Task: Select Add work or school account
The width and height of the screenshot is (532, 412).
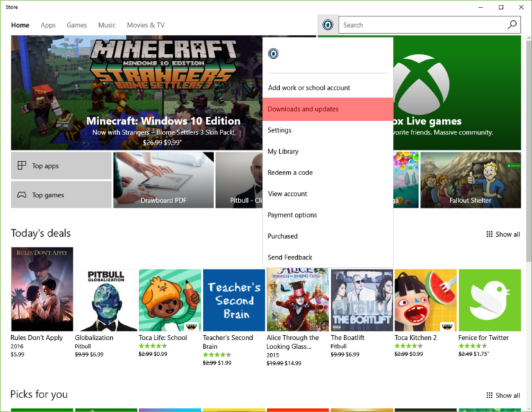Action: click(328, 88)
